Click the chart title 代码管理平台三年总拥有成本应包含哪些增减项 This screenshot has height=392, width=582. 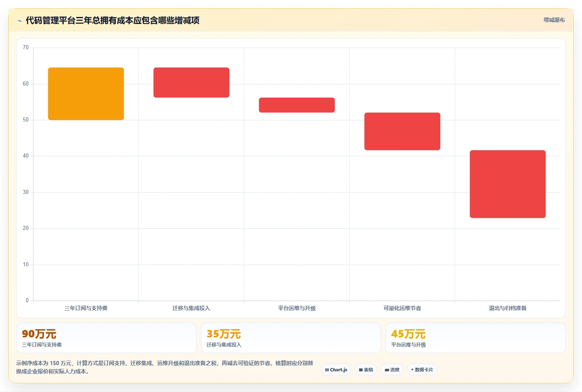pos(112,20)
